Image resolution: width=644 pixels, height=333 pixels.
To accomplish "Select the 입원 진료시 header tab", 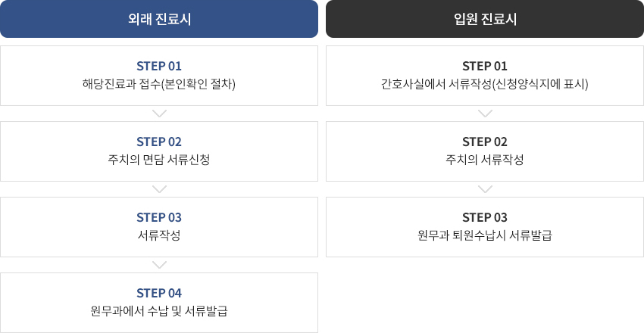I will (x=485, y=19).
